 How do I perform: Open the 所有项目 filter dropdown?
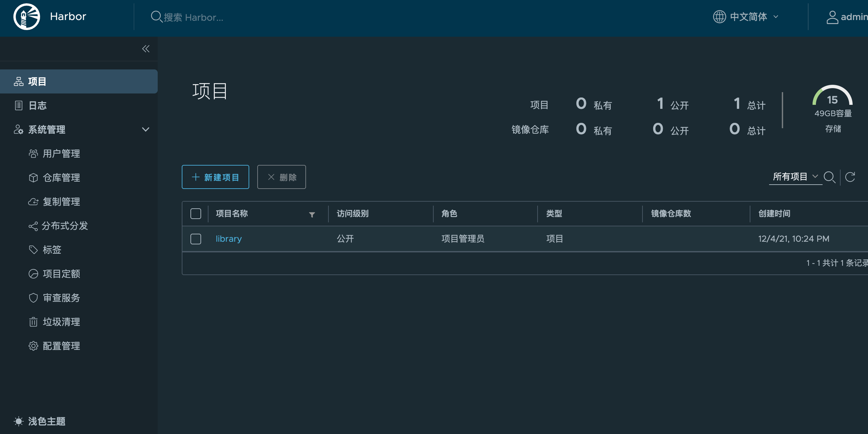point(795,177)
